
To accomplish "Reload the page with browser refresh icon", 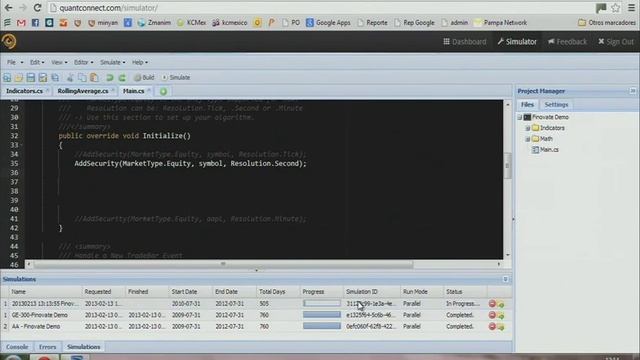I will pyautogui.click(x=37, y=8).
